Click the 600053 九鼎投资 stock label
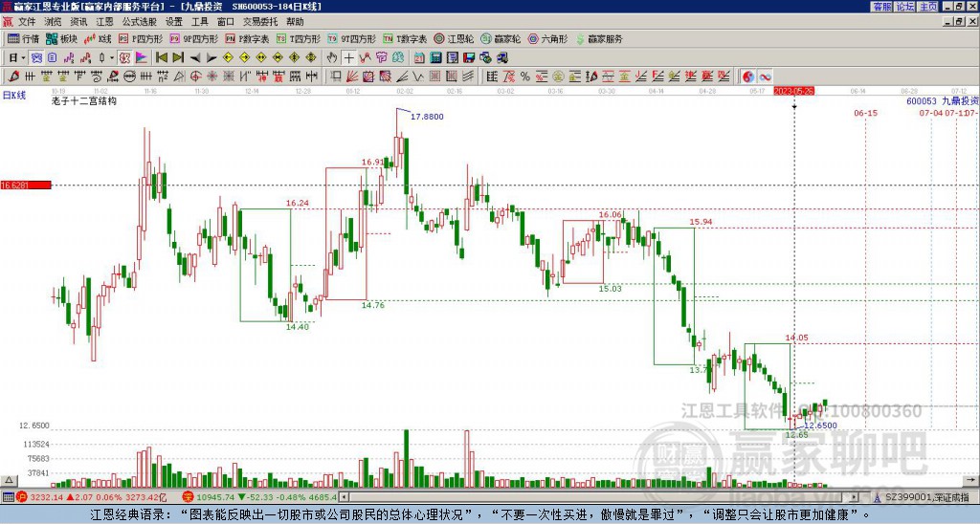 tap(943, 100)
